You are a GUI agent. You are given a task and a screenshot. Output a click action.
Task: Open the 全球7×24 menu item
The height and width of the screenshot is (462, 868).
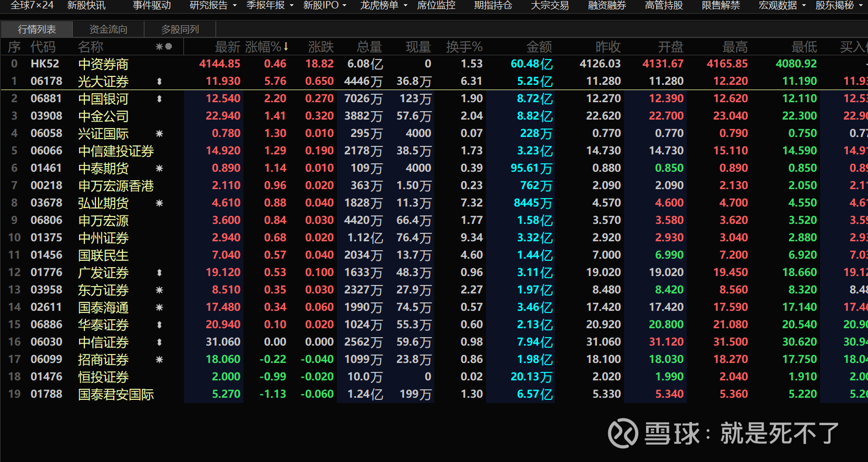coord(32,5)
